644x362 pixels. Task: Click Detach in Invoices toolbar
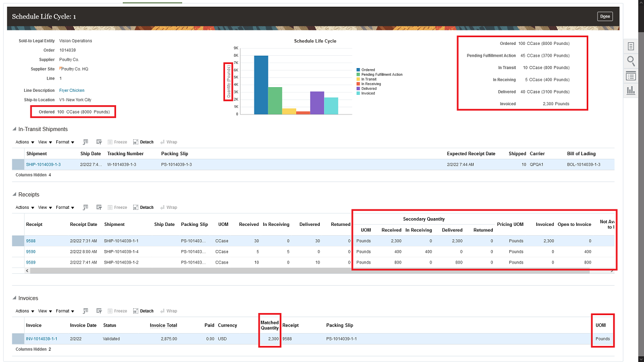click(143, 311)
